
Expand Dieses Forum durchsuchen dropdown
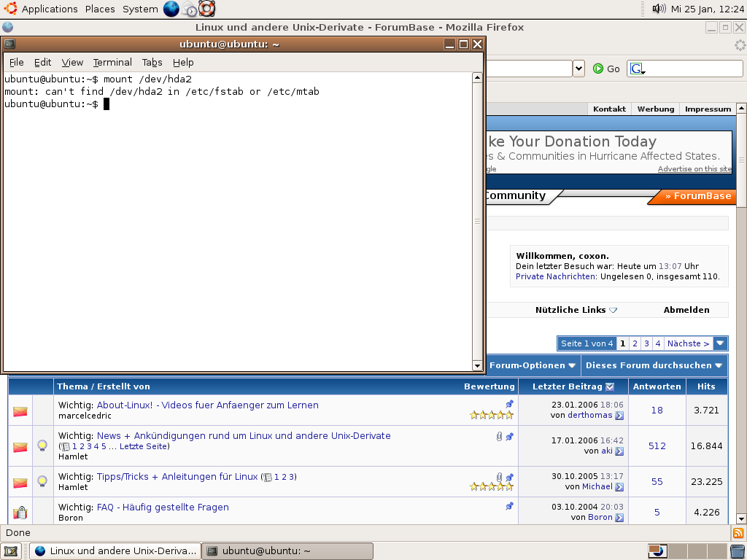(x=654, y=365)
